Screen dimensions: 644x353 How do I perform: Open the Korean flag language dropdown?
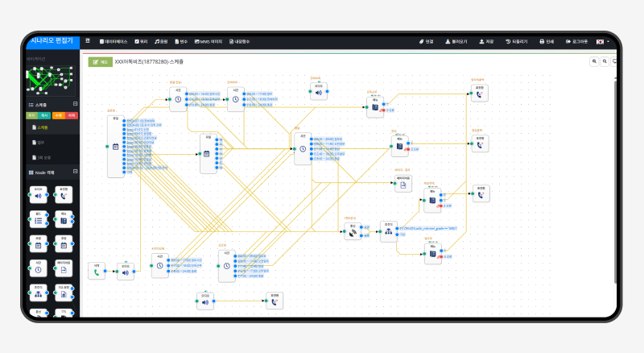point(602,42)
